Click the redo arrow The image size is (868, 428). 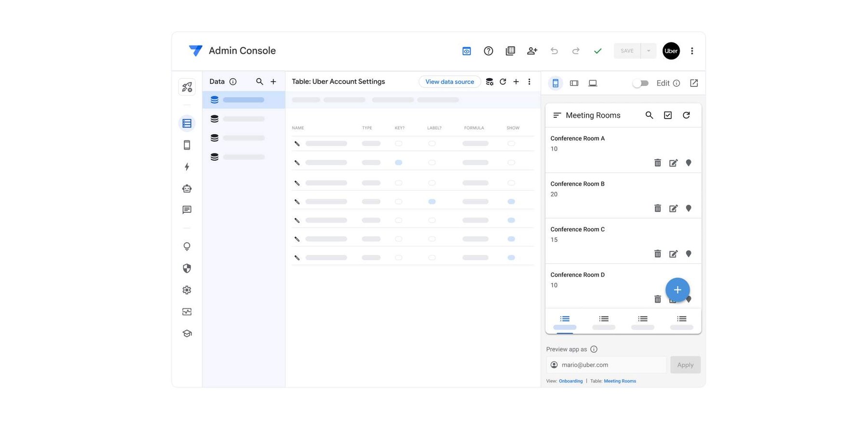coord(576,51)
